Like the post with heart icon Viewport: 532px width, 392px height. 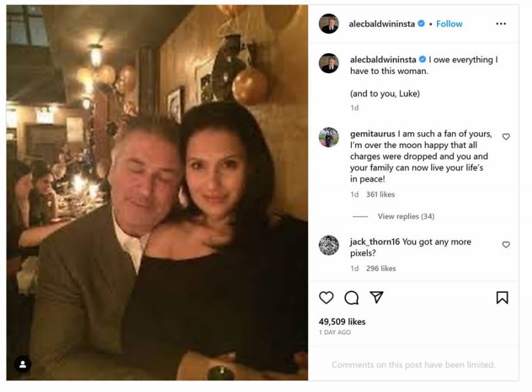(327, 298)
